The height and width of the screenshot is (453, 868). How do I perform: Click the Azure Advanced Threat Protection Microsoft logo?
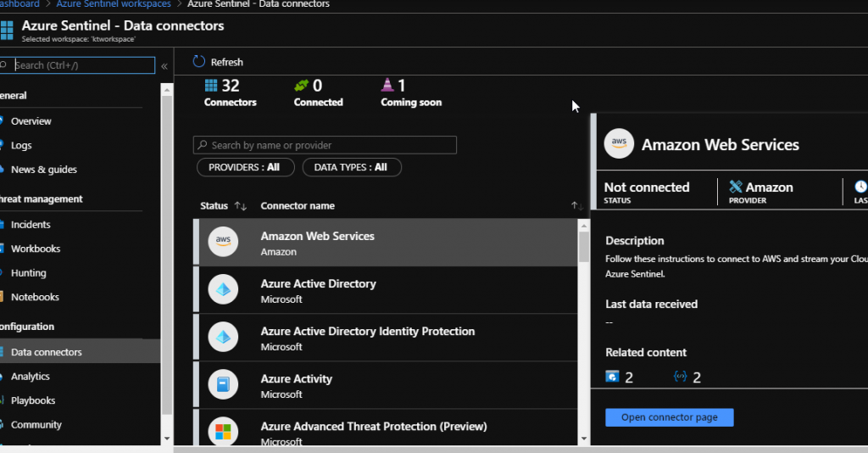coord(223,433)
